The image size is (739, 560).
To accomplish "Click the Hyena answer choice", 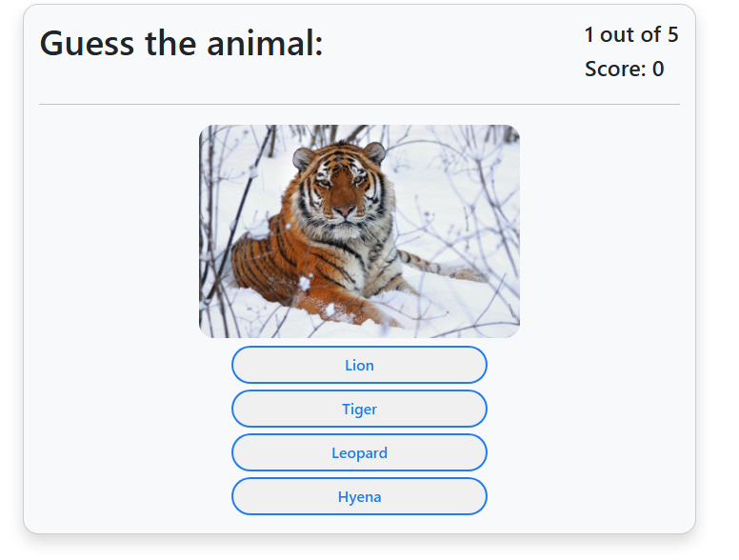I will coord(359,496).
